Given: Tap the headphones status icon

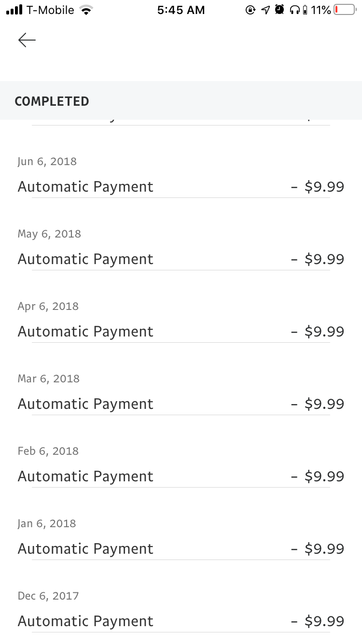Looking at the screenshot, I should point(294,10).
